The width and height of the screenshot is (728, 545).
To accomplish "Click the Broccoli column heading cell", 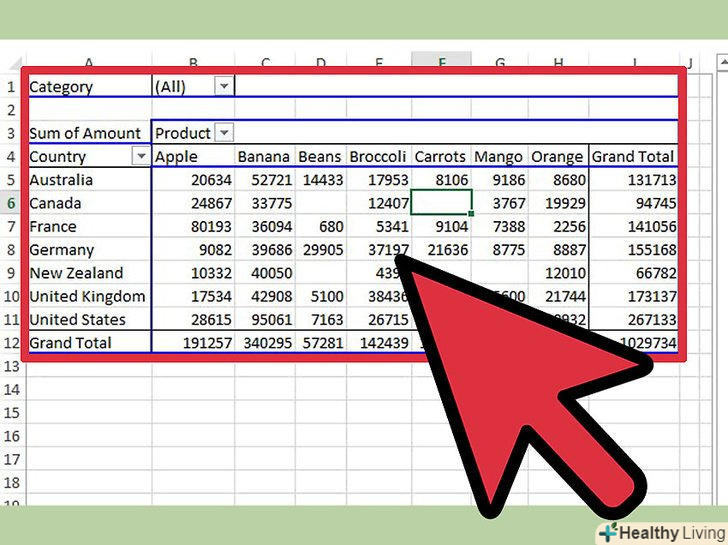I will (377, 157).
